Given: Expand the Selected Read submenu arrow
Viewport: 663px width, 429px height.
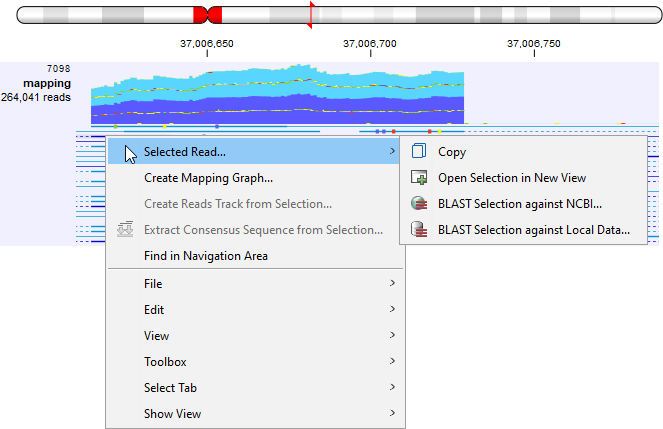Looking at the screenshot, I should (x=392, y=152).
